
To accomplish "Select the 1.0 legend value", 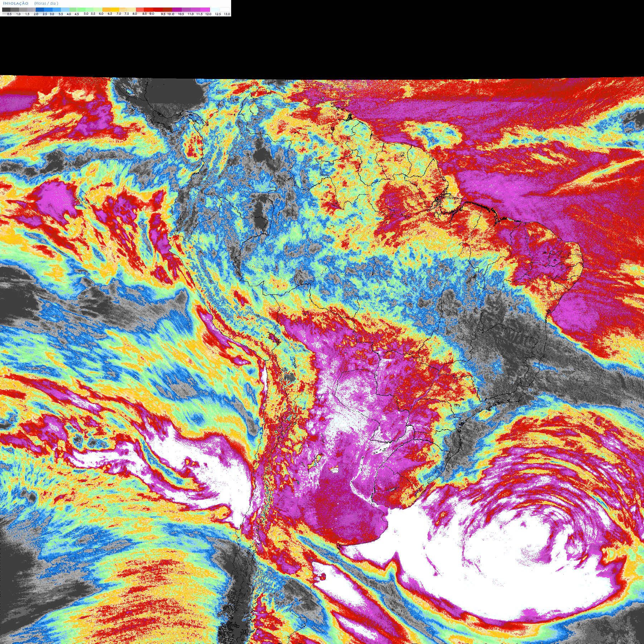I will 18,14.
